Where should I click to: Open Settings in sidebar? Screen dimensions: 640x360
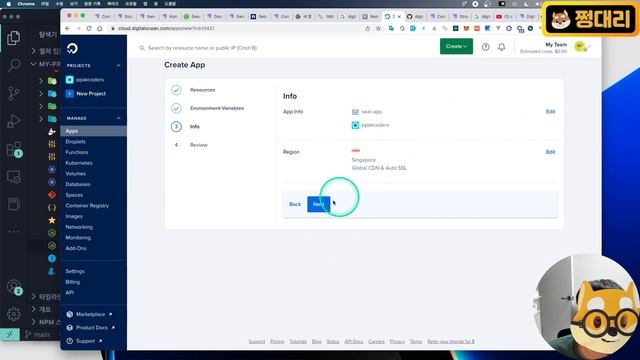click(x=75, y=271)
